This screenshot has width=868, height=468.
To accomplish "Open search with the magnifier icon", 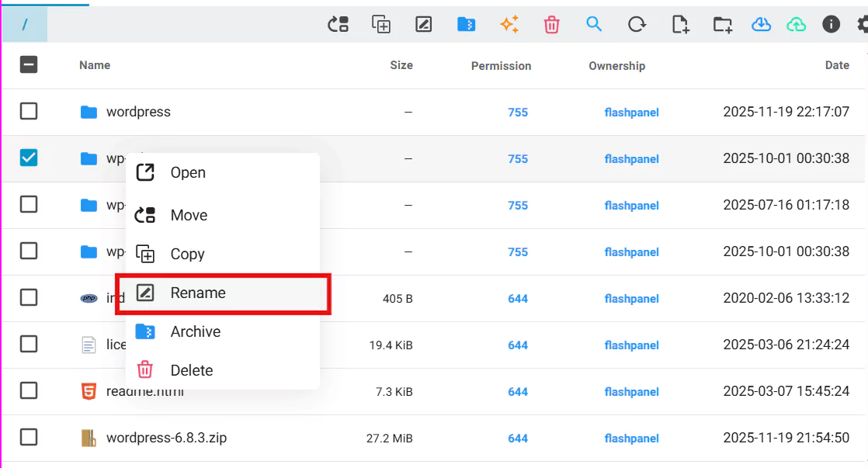I will pos(594,25).
